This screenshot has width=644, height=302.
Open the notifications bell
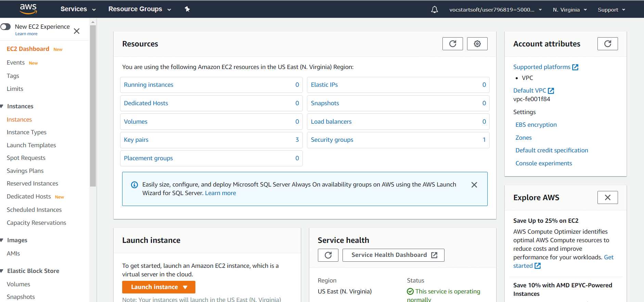click(434, 10)
